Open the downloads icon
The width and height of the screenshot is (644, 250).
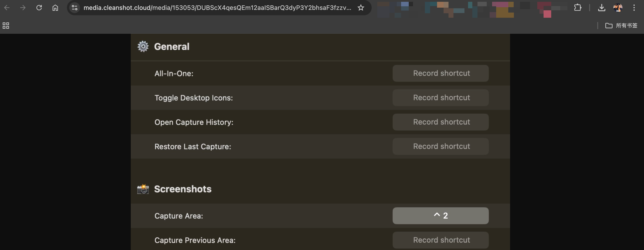[602, 8]
